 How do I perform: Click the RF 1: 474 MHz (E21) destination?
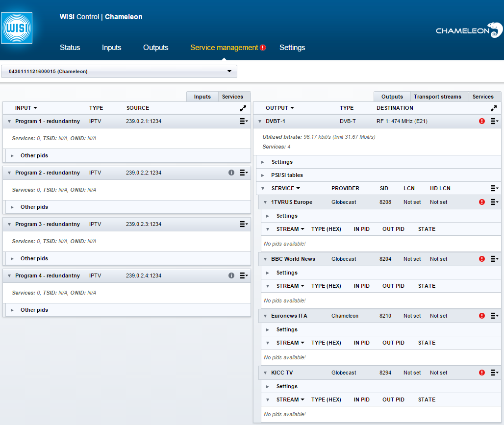[402, 121]
